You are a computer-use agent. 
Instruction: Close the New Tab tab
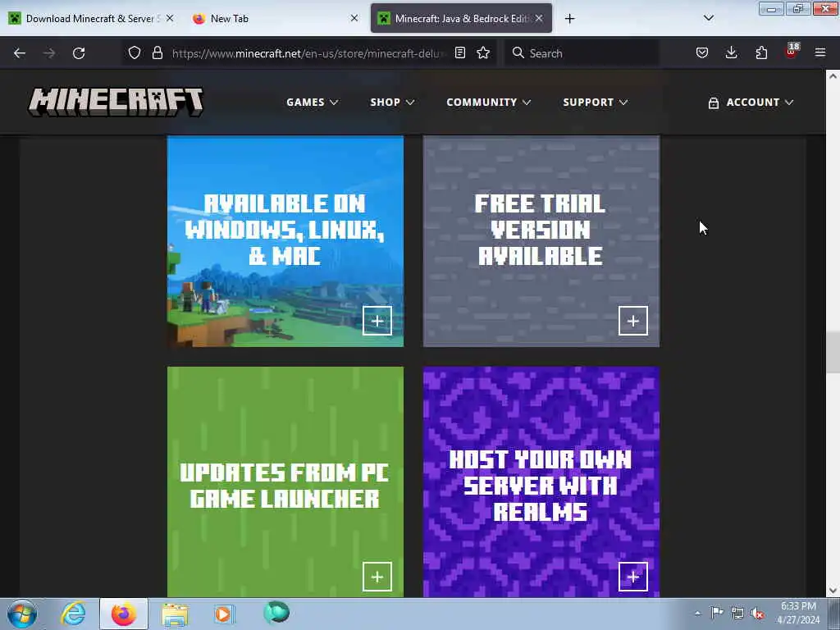click(354, 18)
